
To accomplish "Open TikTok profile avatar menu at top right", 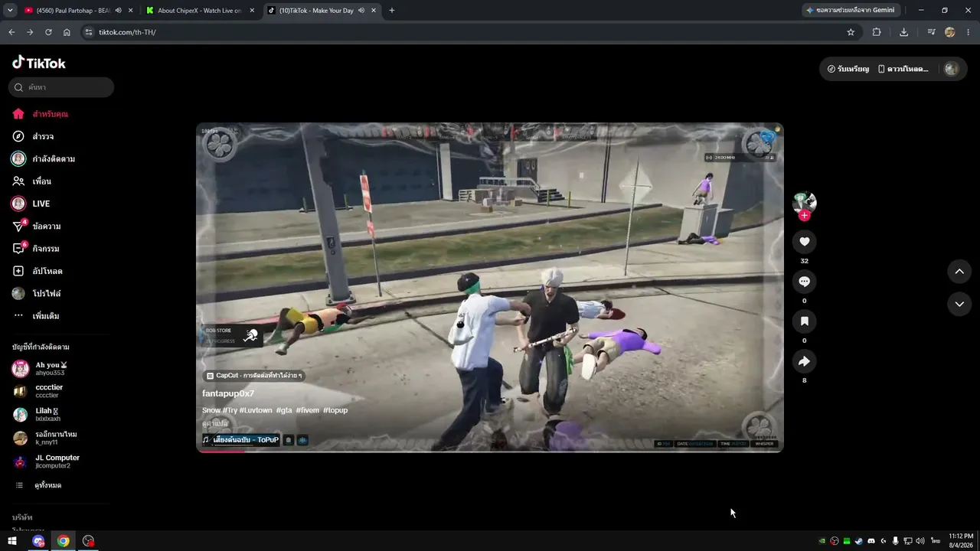I will [952, 69].
